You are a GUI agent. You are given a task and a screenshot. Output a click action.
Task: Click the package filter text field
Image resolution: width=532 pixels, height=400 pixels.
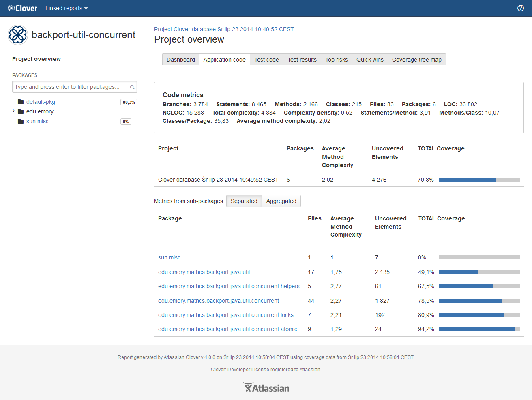[x=71, y=87]
